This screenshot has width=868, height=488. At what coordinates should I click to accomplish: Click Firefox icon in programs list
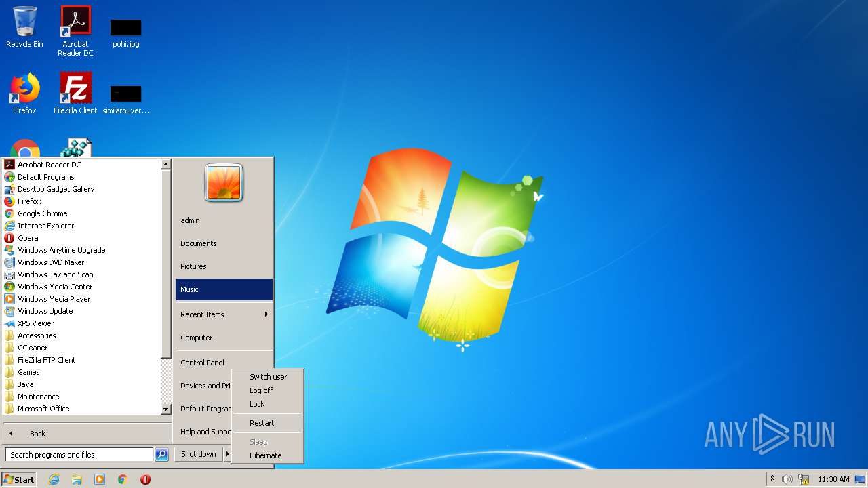tap(9, 201)
